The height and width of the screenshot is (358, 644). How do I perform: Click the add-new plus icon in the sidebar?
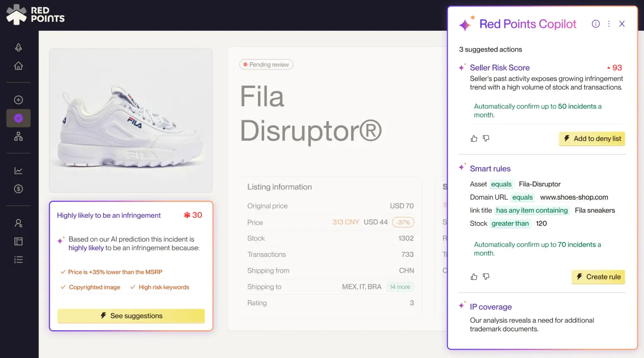tap(18, 99)
